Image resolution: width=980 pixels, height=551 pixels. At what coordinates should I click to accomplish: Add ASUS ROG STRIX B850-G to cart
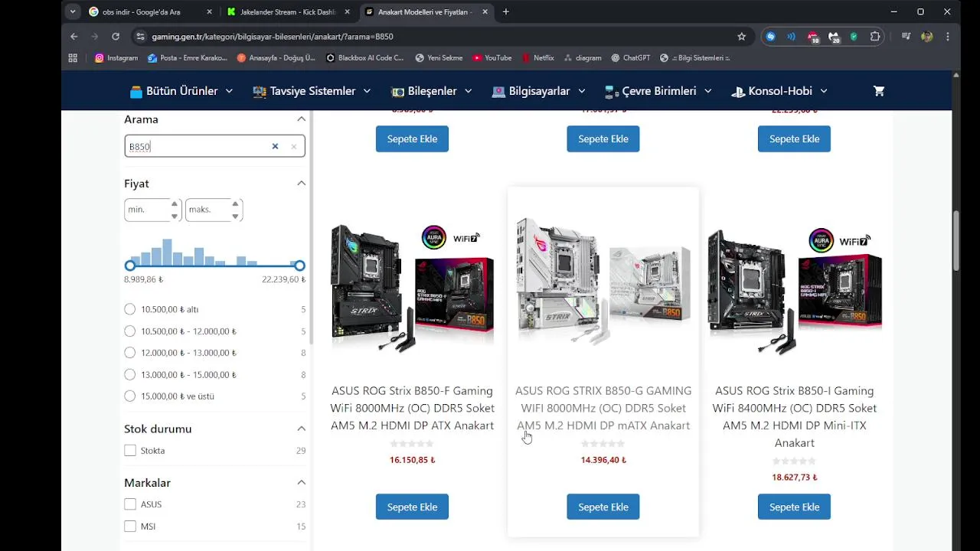click(x=603, y=507)
